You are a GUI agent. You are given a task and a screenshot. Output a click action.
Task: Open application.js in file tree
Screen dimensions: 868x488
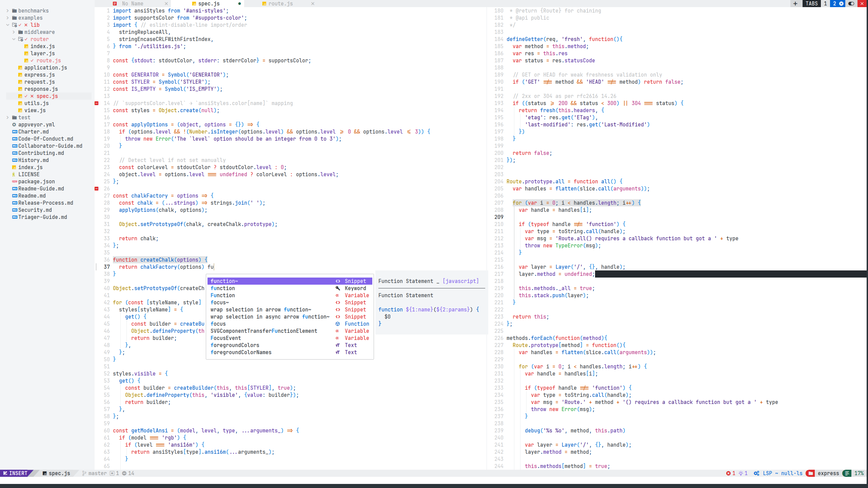[45, 68]
